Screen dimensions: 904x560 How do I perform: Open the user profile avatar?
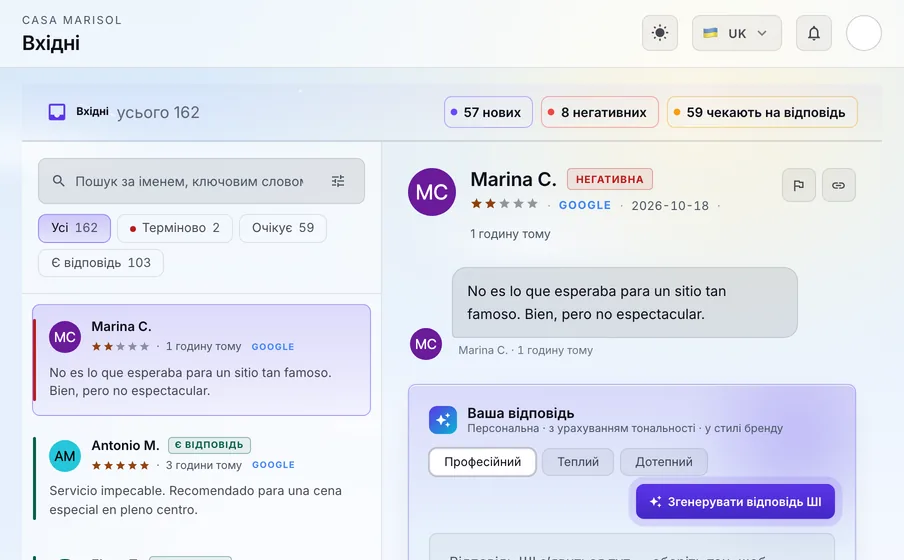[x=863, y=33]
